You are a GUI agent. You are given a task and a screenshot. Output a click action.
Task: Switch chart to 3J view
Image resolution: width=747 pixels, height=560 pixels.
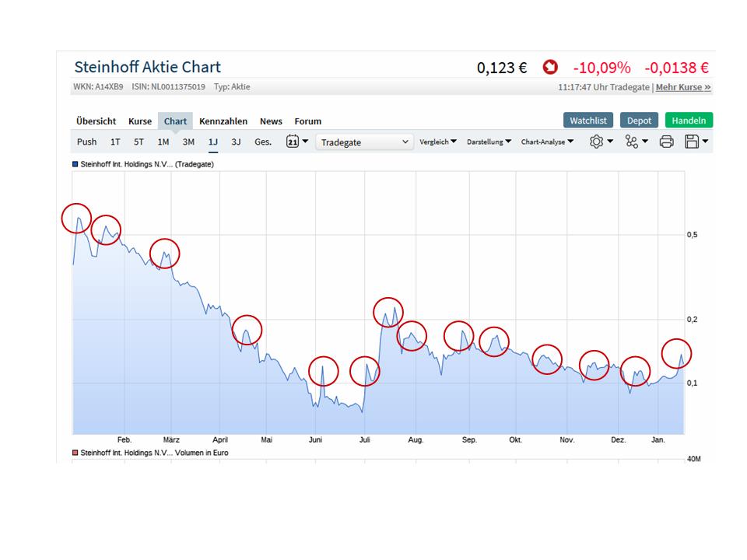pos(236,142)
